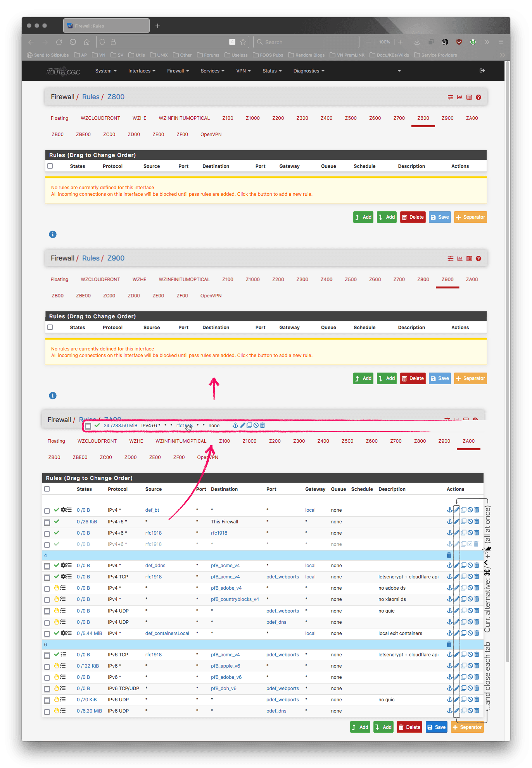Open the filter options icon in Z800 header
This screenshot has height=768, width=532.
pos(450,97)
